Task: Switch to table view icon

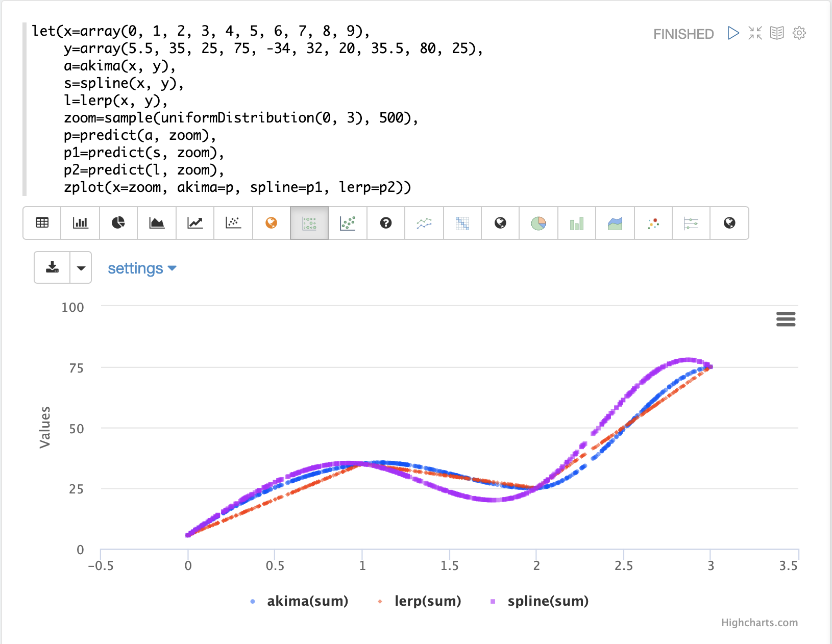Action: (42, 223)
